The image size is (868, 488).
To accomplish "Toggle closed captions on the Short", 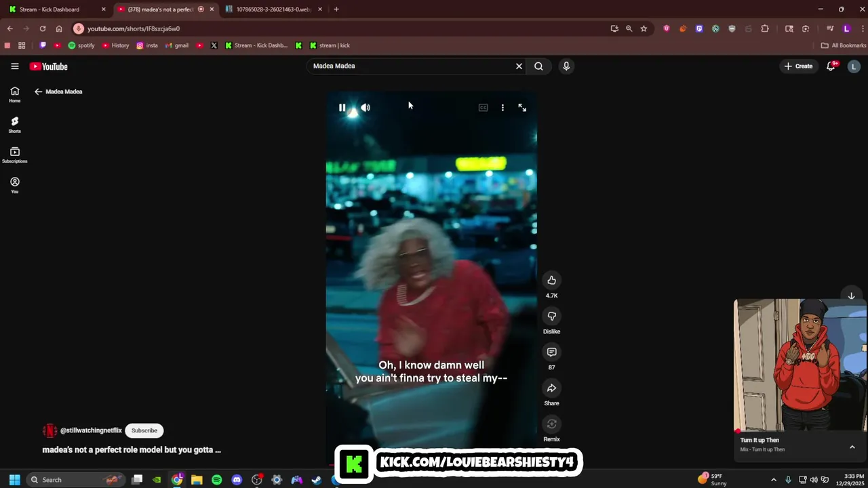I will [483, 108].
